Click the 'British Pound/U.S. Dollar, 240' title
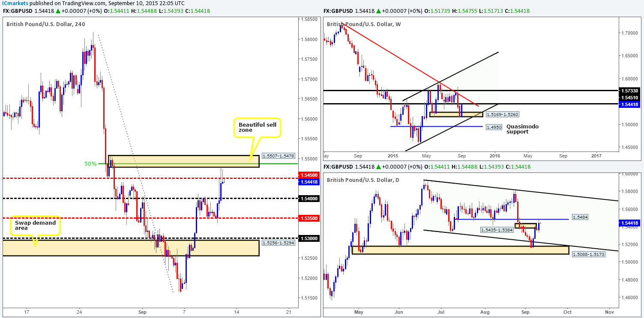Image resolution: width=644 pixels, height=318 pixels. point(46,24)
